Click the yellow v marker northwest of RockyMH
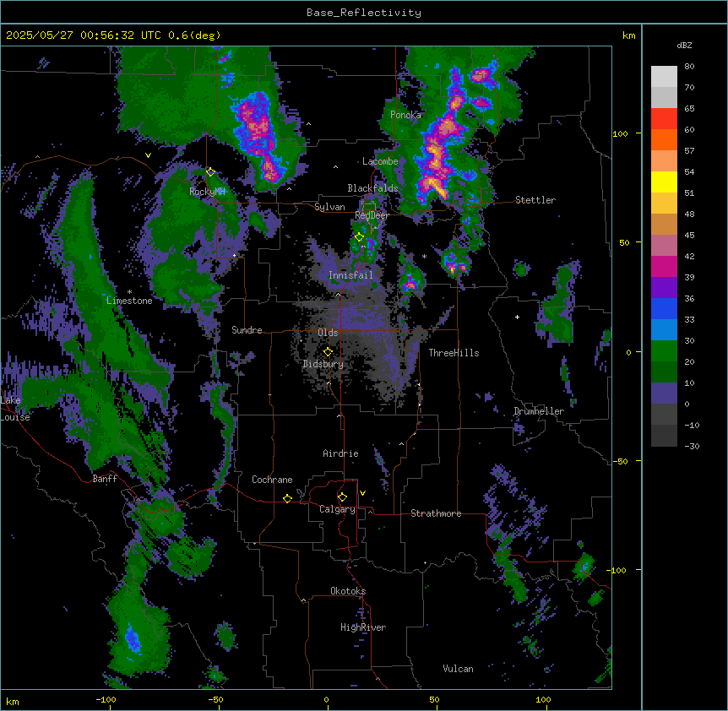 pyautogui.click(x=148, y=155)
